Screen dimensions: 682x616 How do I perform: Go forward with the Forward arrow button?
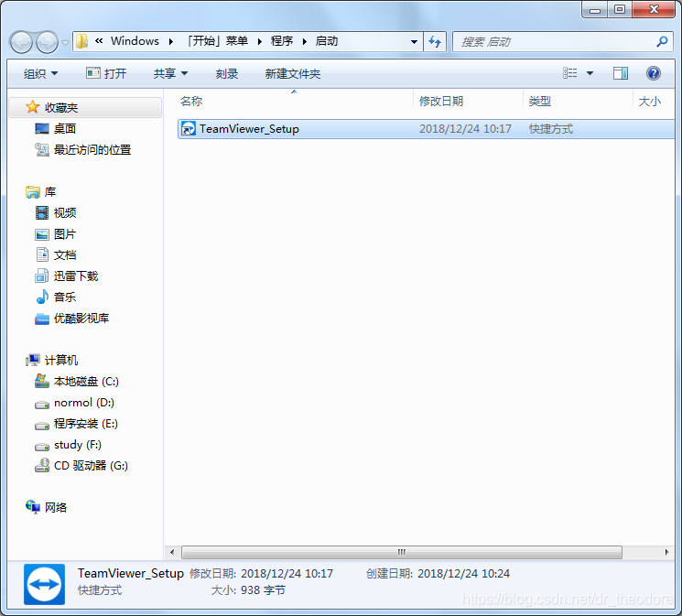[x=47, y=42]
